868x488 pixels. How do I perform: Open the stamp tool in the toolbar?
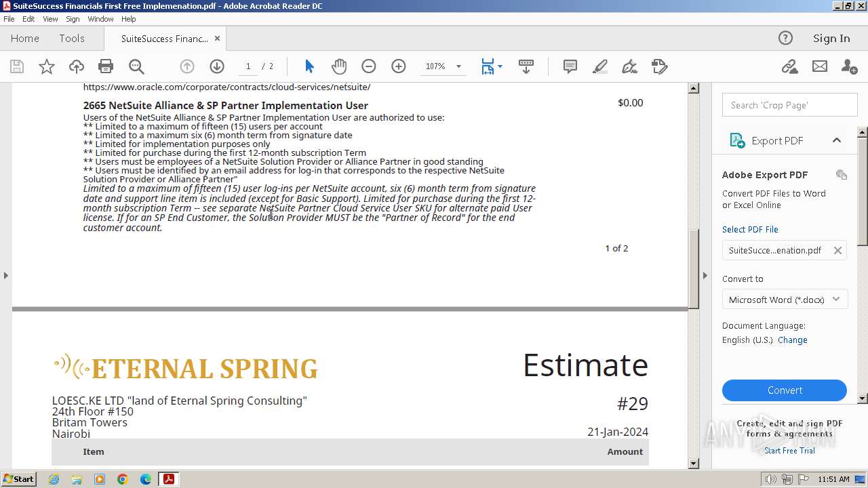point(660,66)
